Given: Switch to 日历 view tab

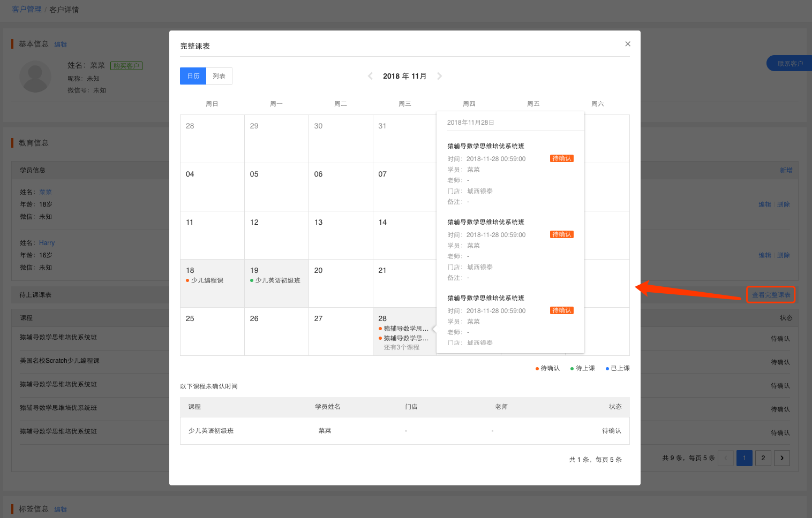Looking at the screenshot, I should 193,76.
